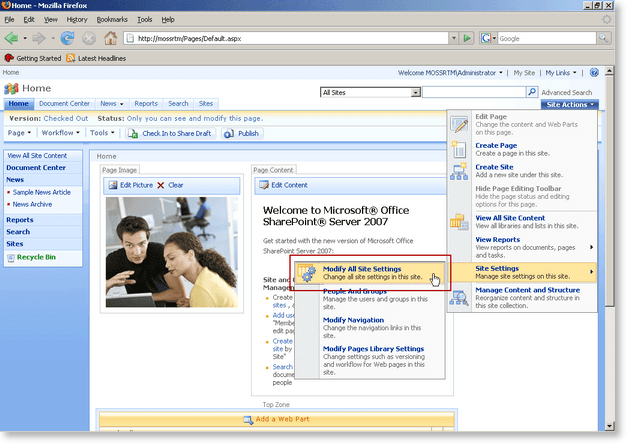Image resolution: width=627 pixels, height=444 pixels.
Task: Click the green Go arrow beside the address bar
Action: tap(467, 38)
